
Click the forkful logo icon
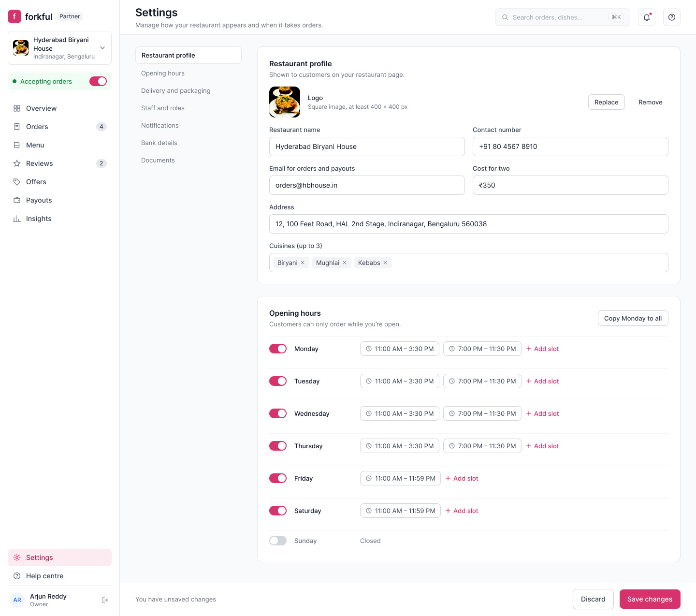click(x=14, y=16)
